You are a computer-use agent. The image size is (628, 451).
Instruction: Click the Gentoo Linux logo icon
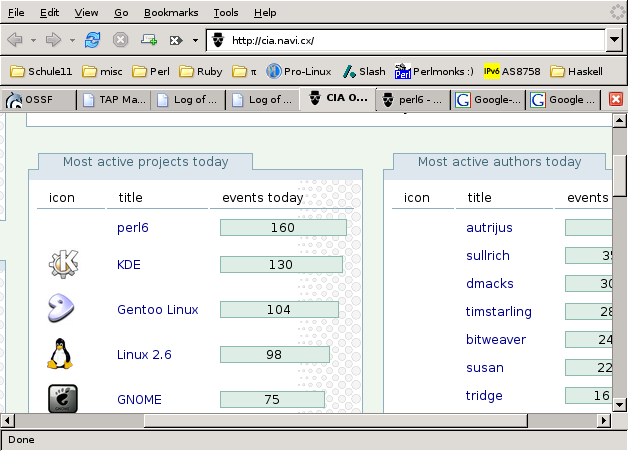63,309
